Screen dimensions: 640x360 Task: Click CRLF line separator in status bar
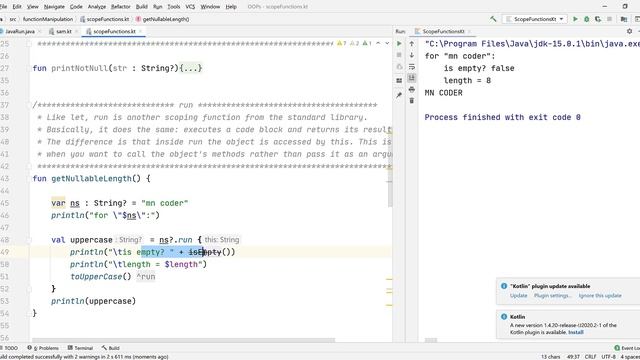point(591,357)
